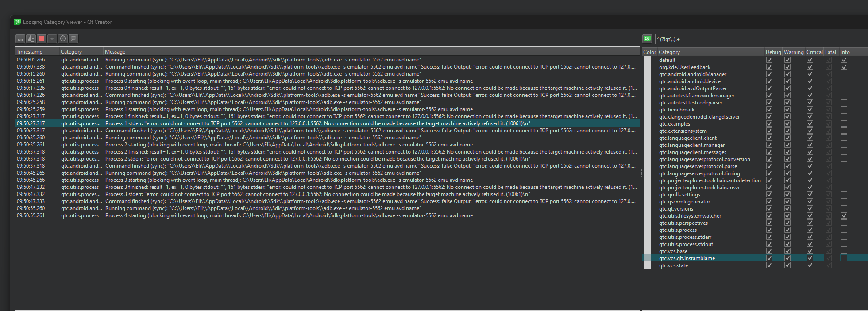
Task: Select the qtc.languageserverprotocol.timing category
Action: coord(699,173)
